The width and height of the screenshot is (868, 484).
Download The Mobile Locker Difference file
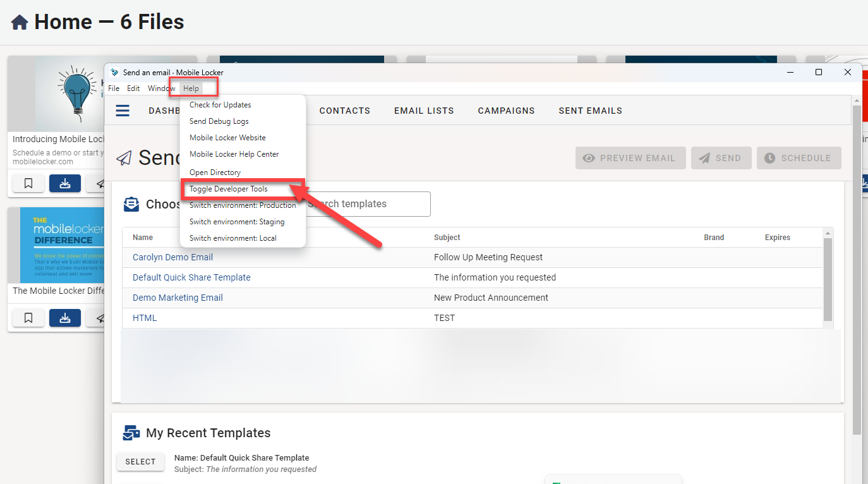[65, 318]
